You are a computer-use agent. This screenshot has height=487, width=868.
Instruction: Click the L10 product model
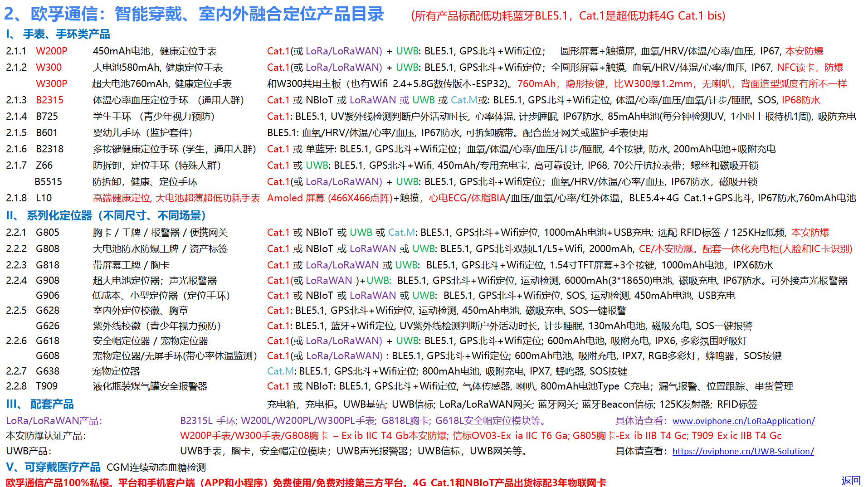click(x=44, y=198)
